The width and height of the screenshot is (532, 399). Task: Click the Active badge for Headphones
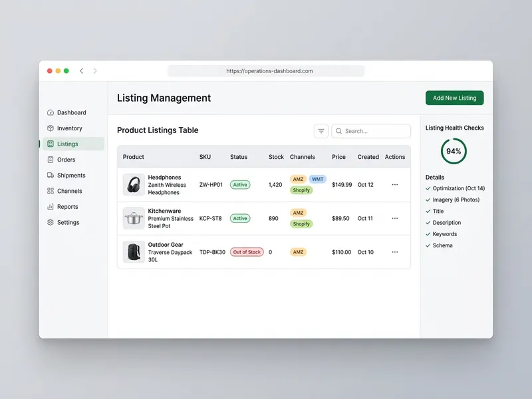click(240, 185)
